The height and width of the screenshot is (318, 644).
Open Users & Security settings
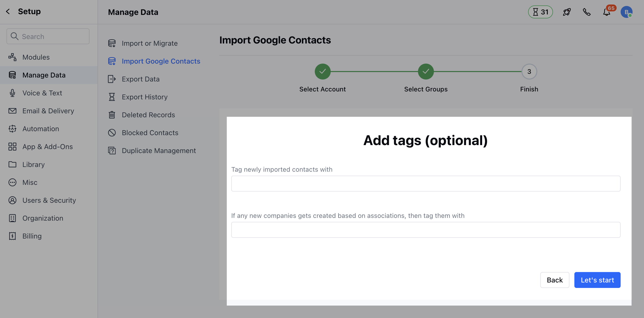[49, 200]
